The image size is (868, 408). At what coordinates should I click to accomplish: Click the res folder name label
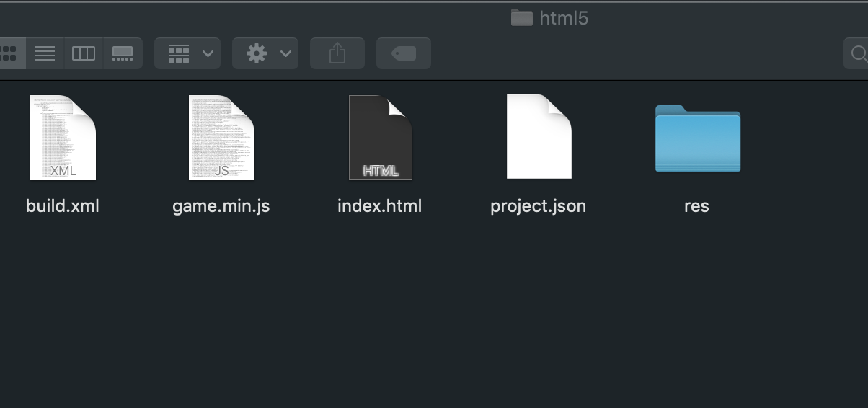click(697, 206)
